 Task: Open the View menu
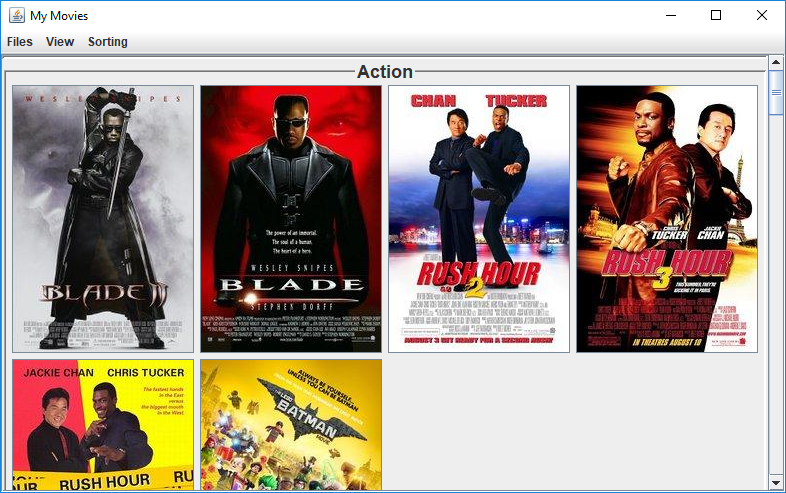point(60,42)
